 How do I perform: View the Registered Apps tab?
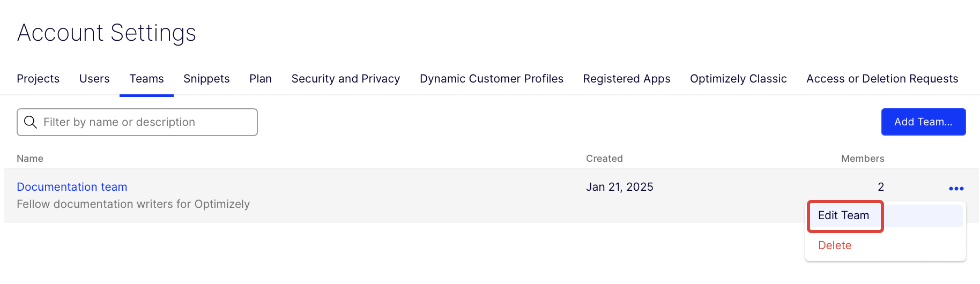click(627, 79)
